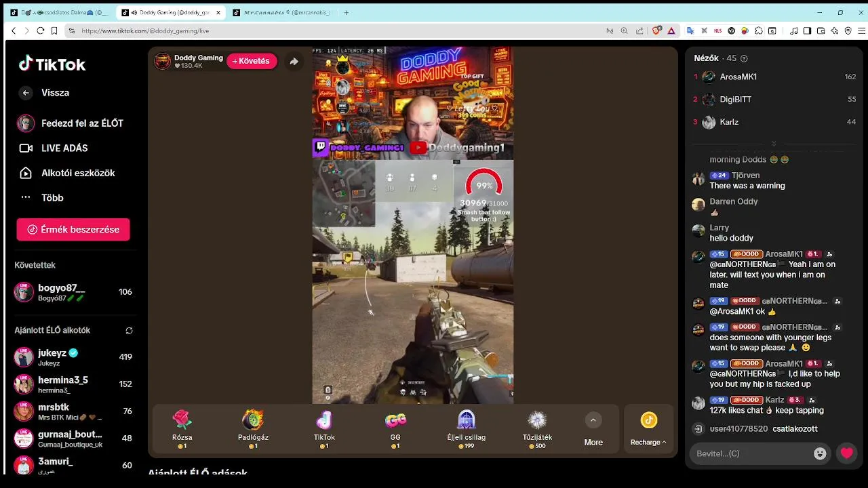Open the extensions puzzle menu
This screenshot has width=868, height=488.
pyautogui.click(x=758, y=30)
